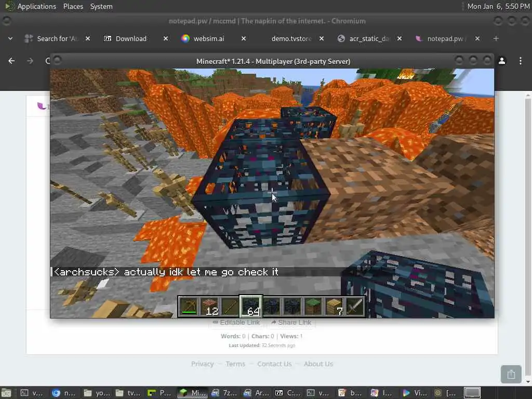Select the stick slot in the hotbar
Screen dimensions: 532x399
tap(230, 307)
